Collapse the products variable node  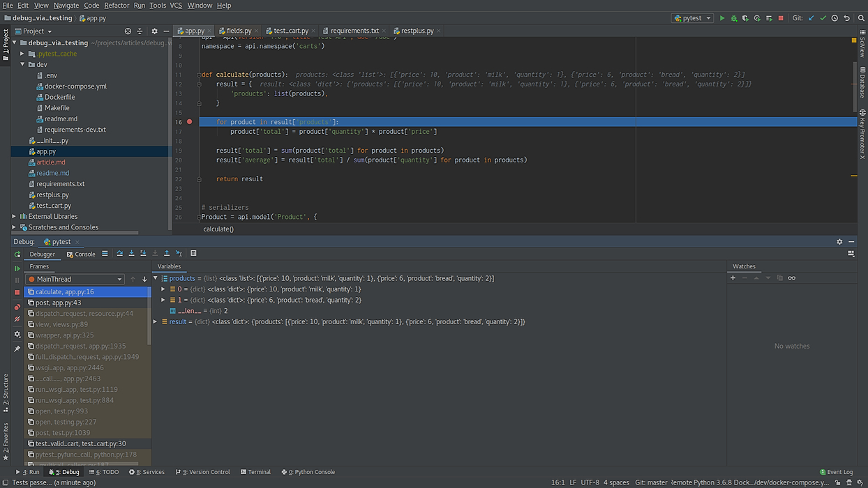coord(156,278)
